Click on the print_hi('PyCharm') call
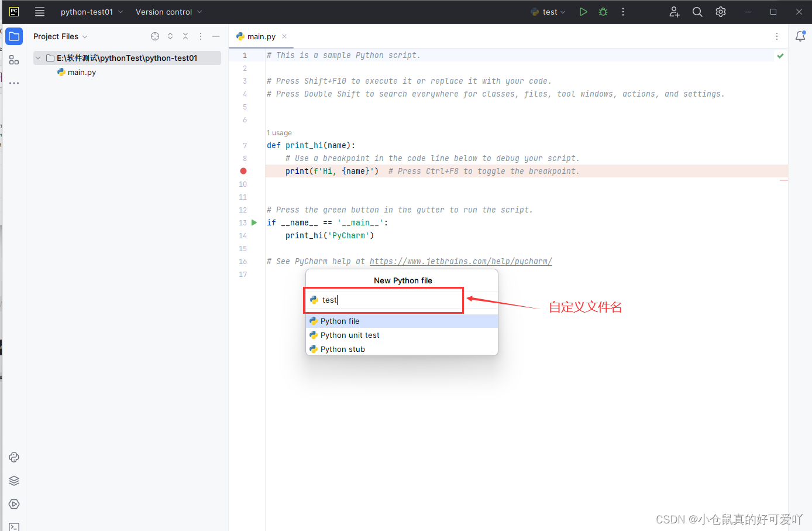812x531 pixels. pyautogui.click(x=329, y=235)
